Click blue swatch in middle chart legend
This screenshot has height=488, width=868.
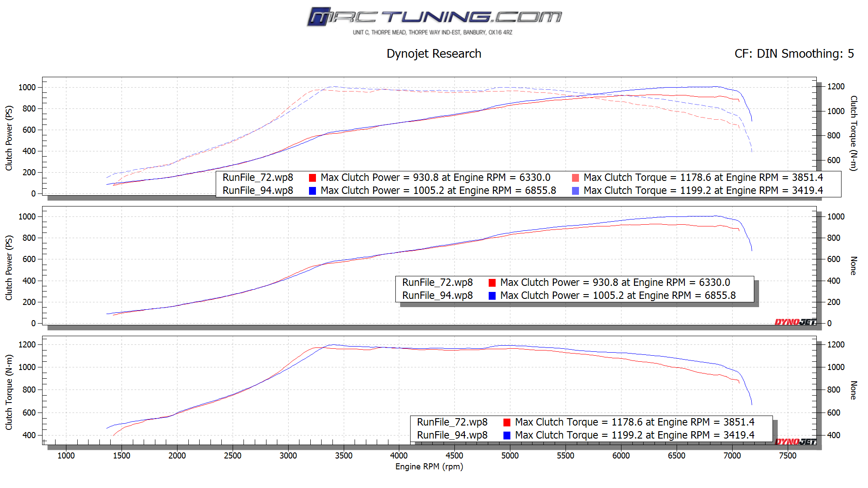click(x=492, y=296)
